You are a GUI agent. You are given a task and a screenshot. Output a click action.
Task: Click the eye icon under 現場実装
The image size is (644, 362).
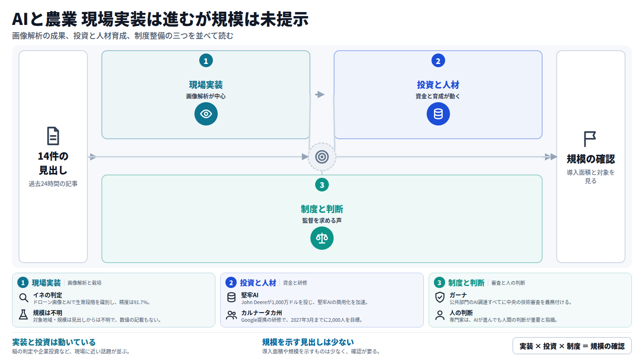pos(206,114)
